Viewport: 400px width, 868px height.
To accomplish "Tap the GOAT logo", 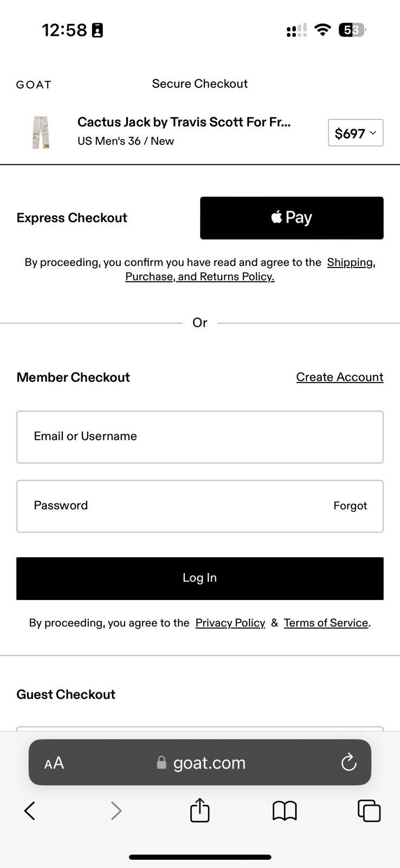I will coord(34,85).
